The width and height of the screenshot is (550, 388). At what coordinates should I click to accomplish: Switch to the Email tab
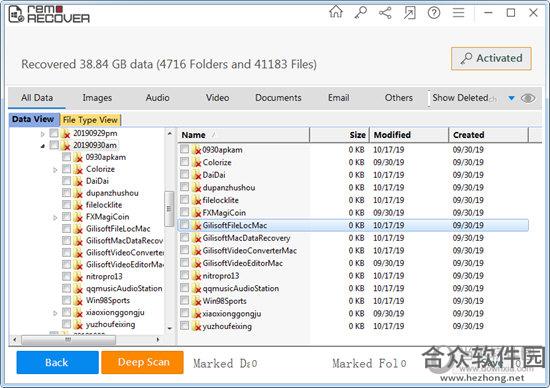pos(338,98)
